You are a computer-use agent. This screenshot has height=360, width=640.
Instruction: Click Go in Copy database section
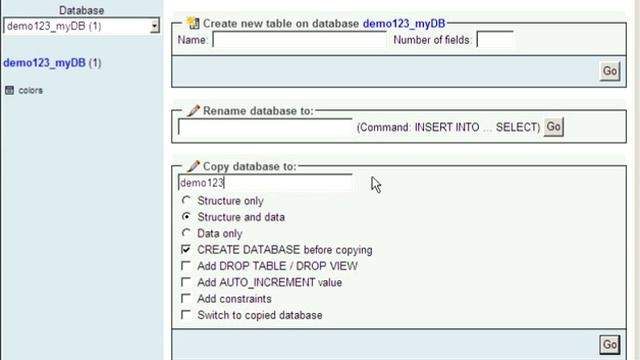(610, 344)
